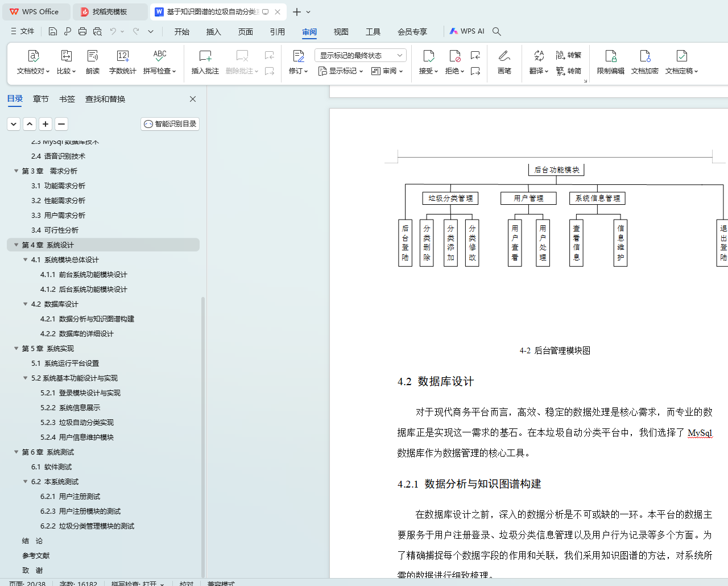Switch to the 找稻壳模板 window tab

point(110,12)
